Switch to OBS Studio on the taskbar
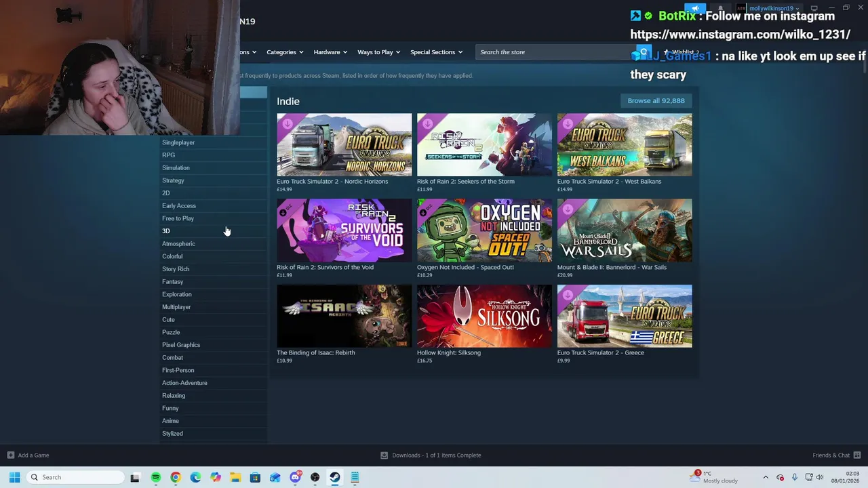This screenshot has height=488, width=868. click(315, 477)
